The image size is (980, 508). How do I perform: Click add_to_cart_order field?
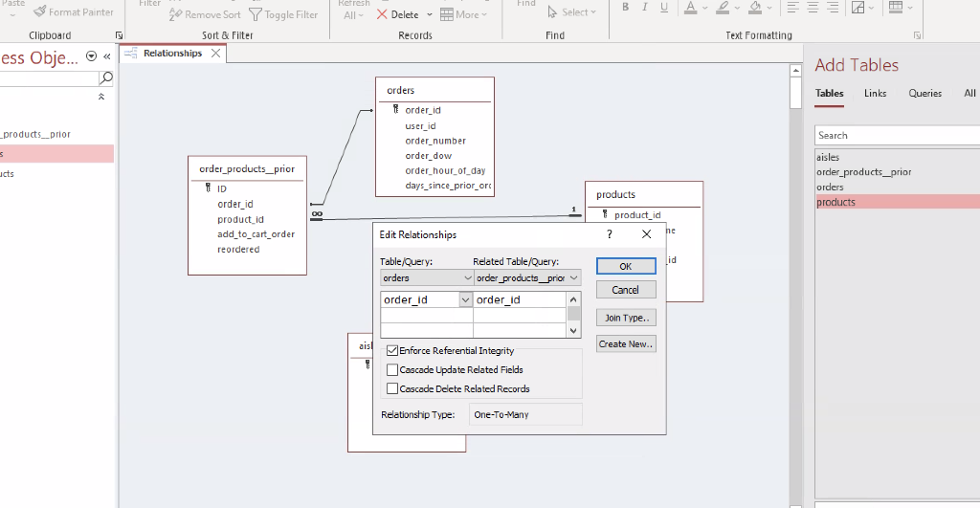[256, 234]
